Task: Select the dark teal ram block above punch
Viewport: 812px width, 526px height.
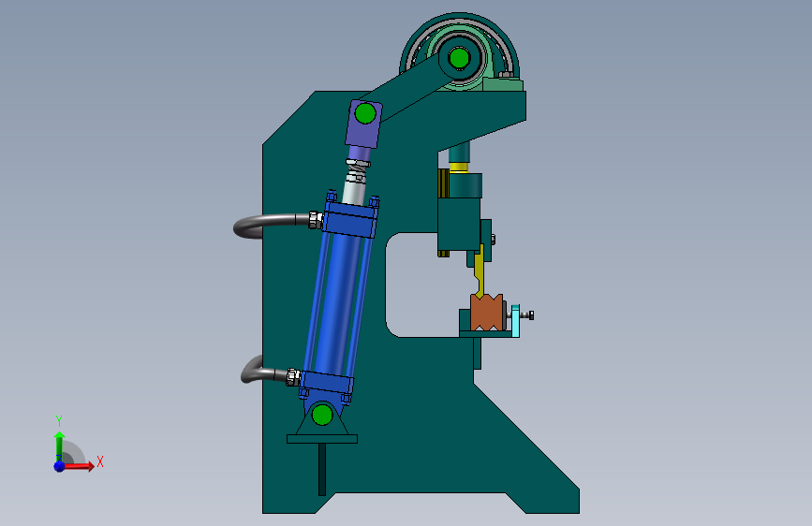Action: pos(459,226)
